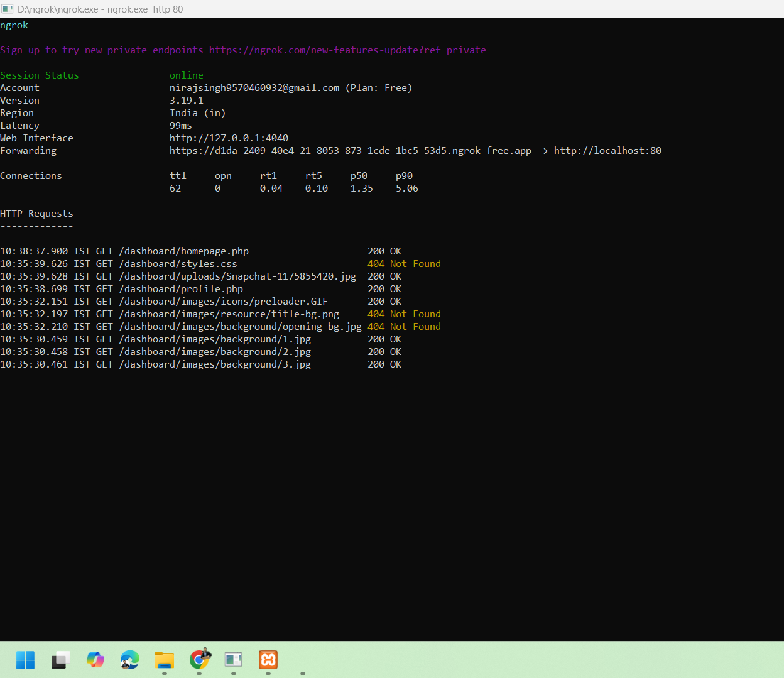
Task: Click the rt1 value 0.04
Action: (x=271, y=189)
